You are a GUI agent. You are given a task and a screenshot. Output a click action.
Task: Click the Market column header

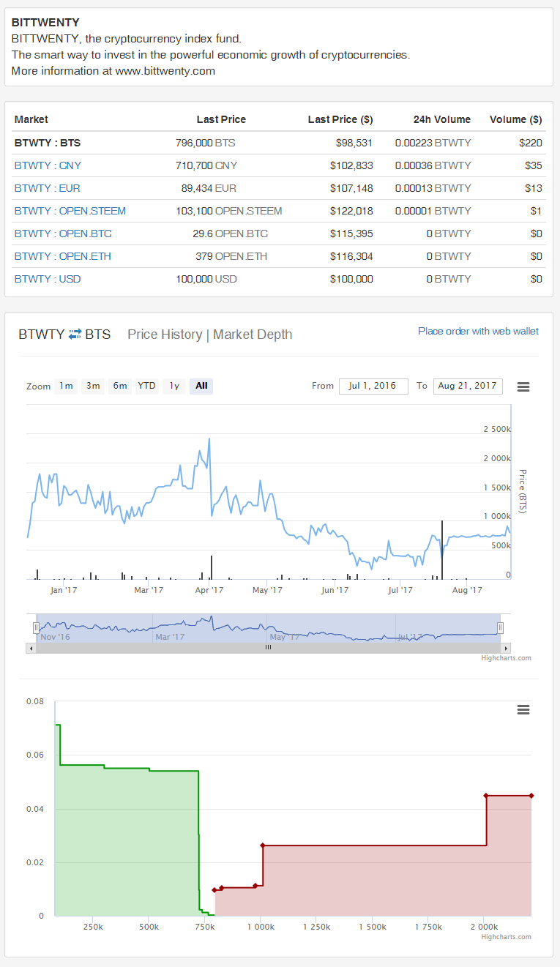click(31, 119)
